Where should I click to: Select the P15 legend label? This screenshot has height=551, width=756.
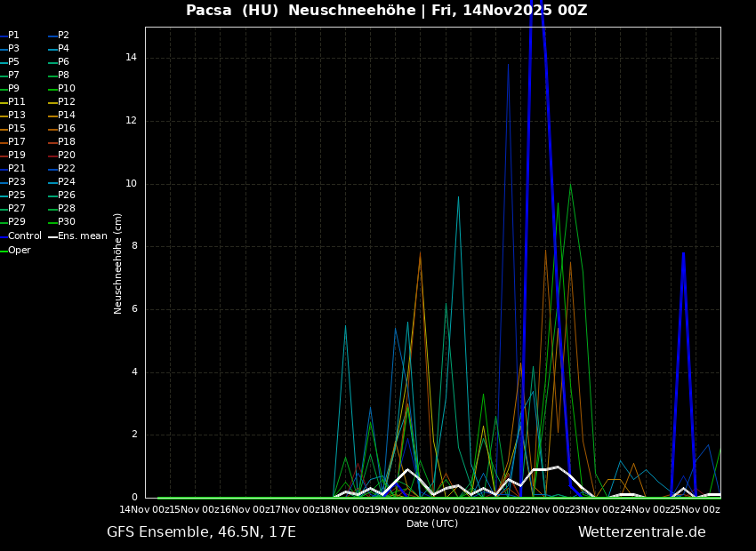17,129
